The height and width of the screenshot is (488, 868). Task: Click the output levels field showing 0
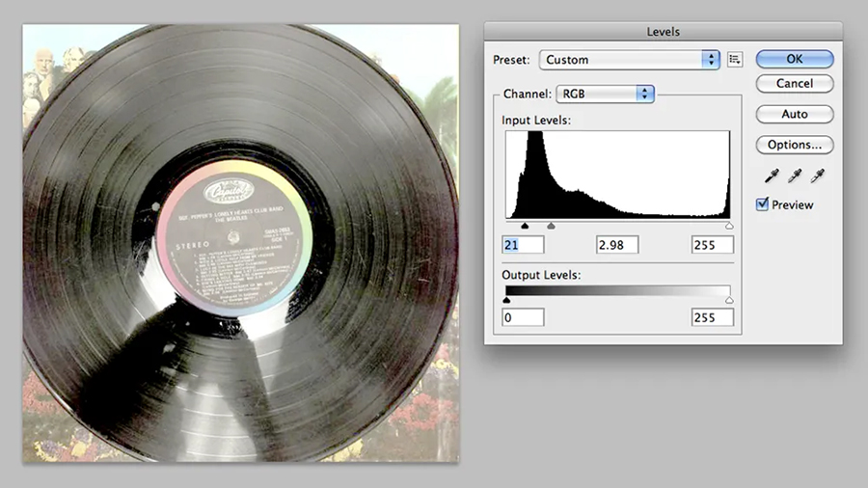523,317
